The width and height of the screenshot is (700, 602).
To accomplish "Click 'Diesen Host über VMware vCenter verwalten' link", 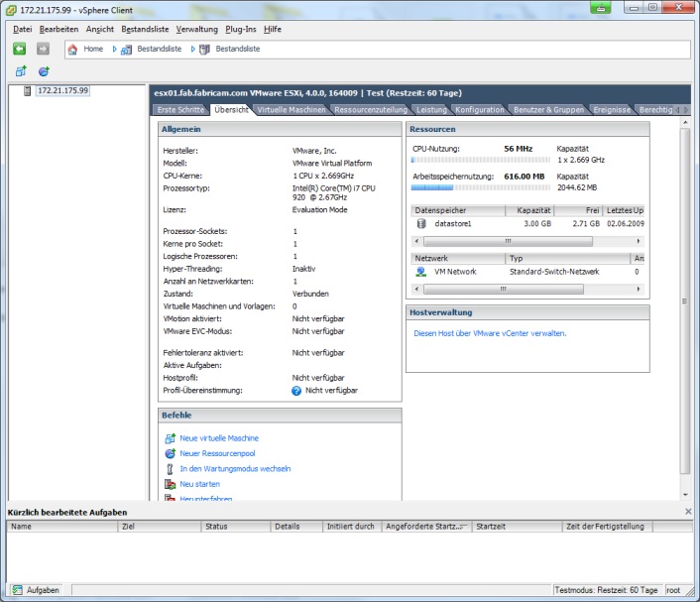I will point(490,333).
